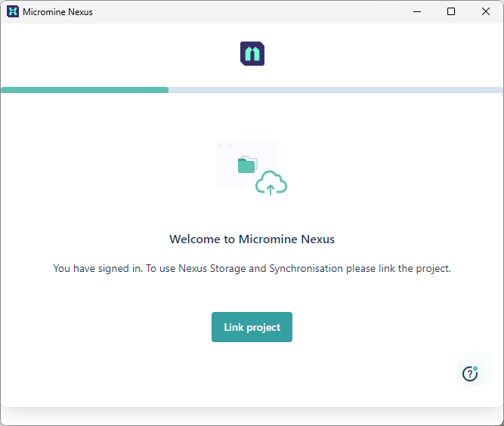Click the app icon in title bar

13,11
